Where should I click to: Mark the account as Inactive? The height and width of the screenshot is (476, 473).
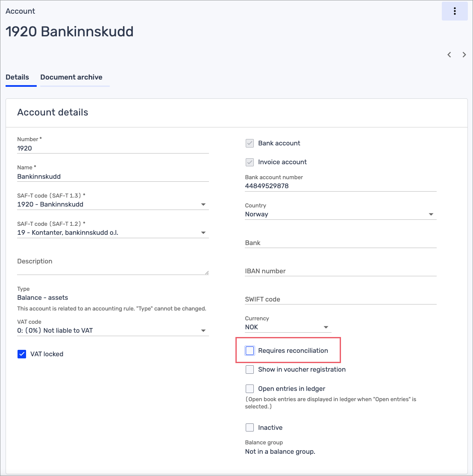pos(250,428)
